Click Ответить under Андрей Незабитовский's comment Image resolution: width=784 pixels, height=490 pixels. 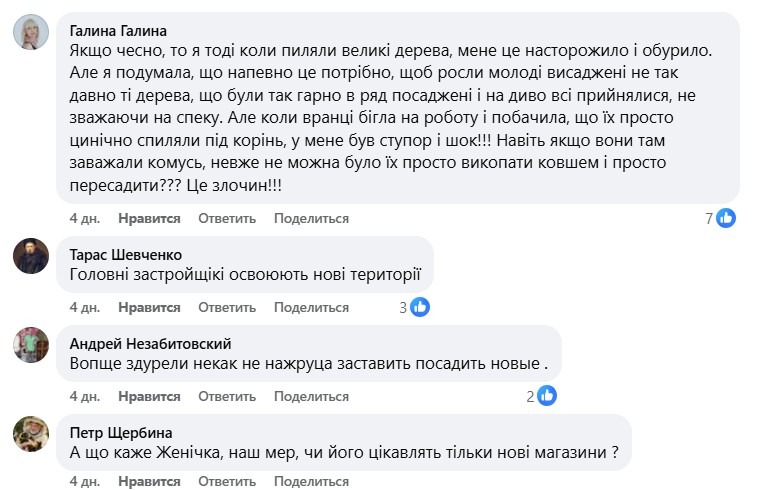(x=227, y=396)
